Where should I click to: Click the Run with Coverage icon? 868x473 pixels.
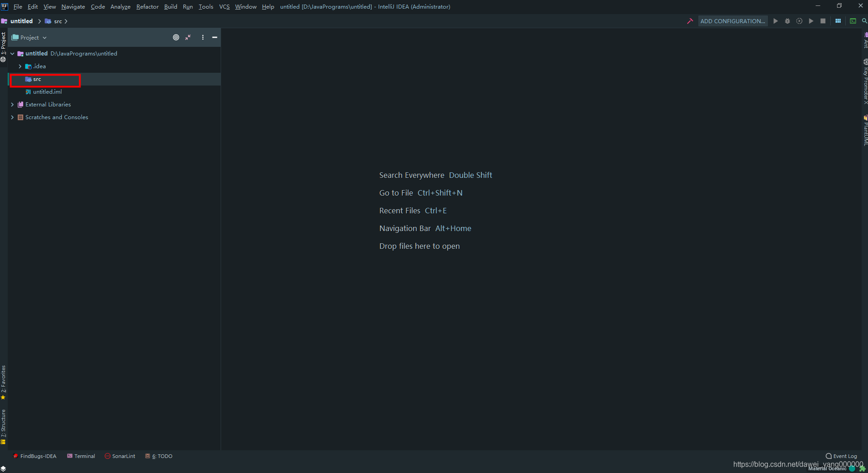tap(799, 21)
